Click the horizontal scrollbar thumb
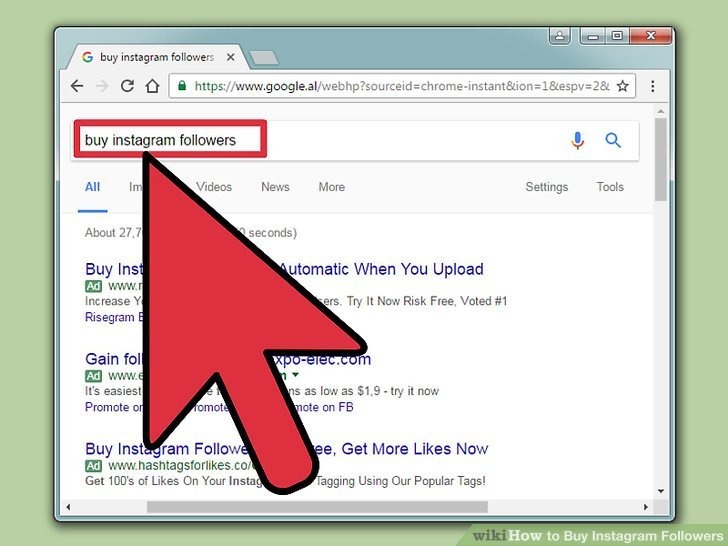This screenshot has height=546, width=728. tap(317, 507)
